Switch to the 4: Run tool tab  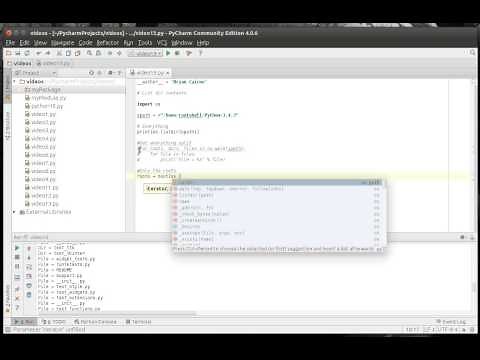coord(24,322)
